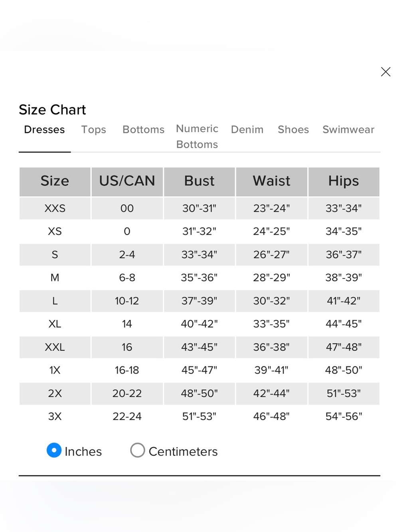399x532 pixels.
Task: Click the Bust column header
Action: 199,182
